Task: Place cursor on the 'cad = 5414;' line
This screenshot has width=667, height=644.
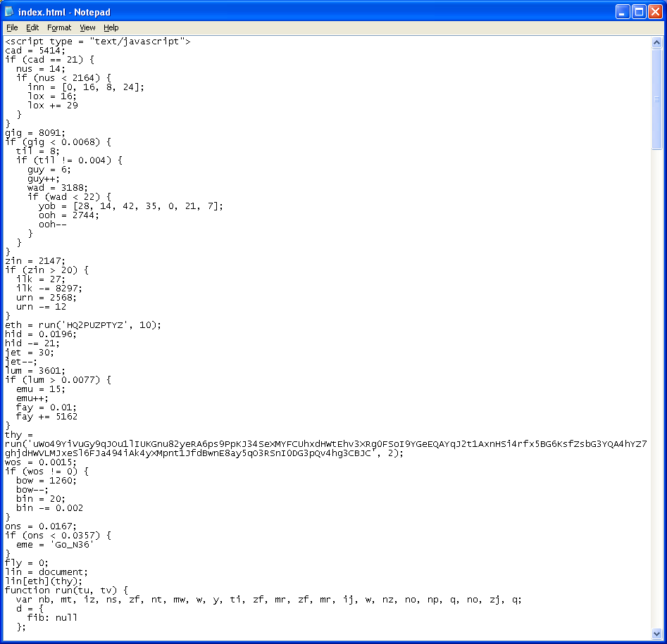Action: point(35,51)
